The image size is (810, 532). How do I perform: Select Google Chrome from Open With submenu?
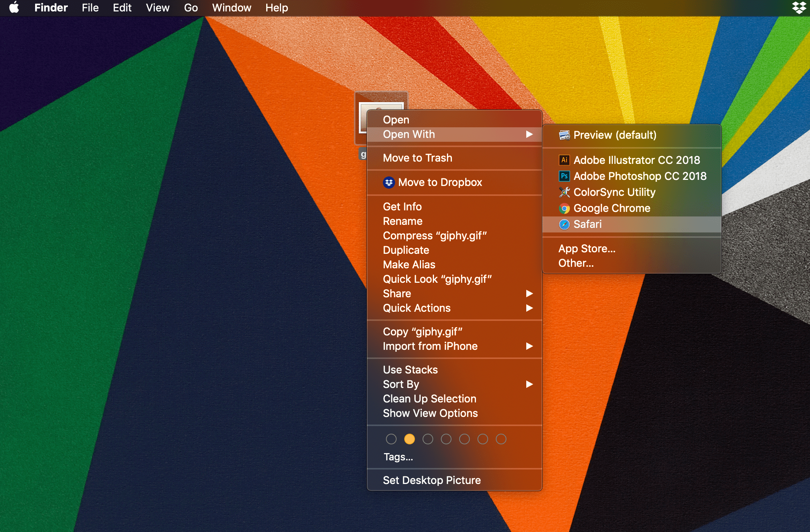coord(612,208)
